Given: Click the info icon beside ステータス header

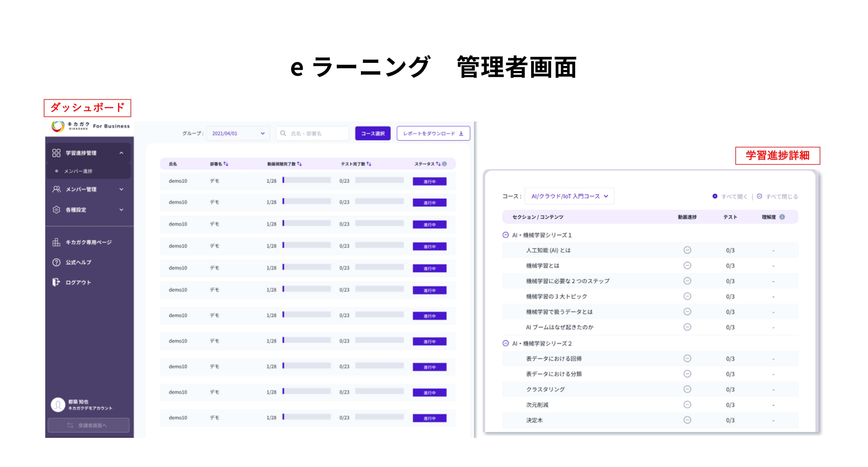Looking at the screenshot, I should (x=444, y=164).
